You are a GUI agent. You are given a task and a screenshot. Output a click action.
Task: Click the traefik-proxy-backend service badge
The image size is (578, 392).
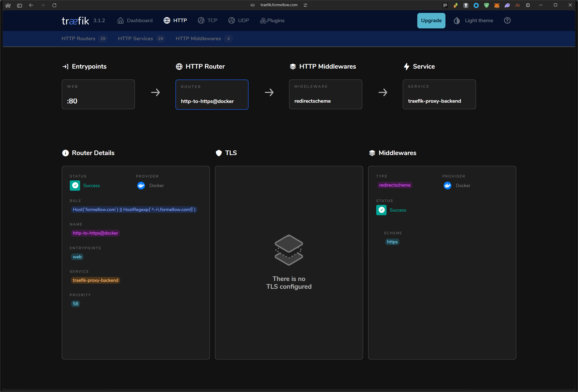95,280
